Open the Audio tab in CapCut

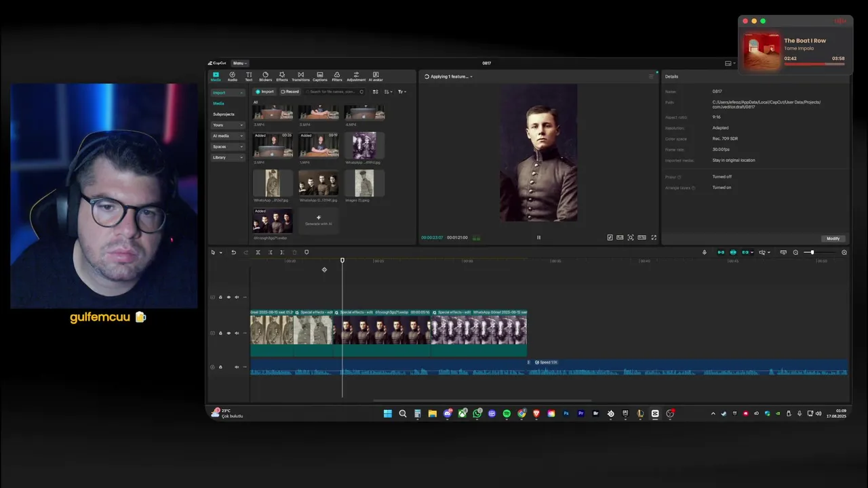pos(232,77)
